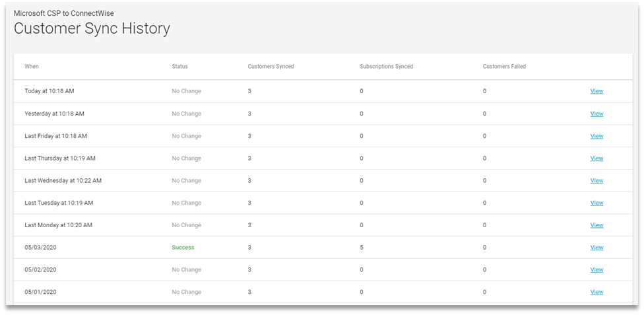Open View link for 05/03/2020 sync
Screen dimensions: 644x315
point(596,247)
